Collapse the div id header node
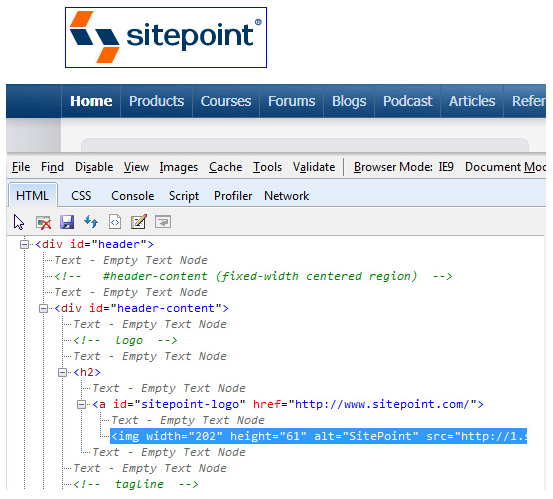The width and height of the screenshot is (553, 499). [x=24, y=244]
